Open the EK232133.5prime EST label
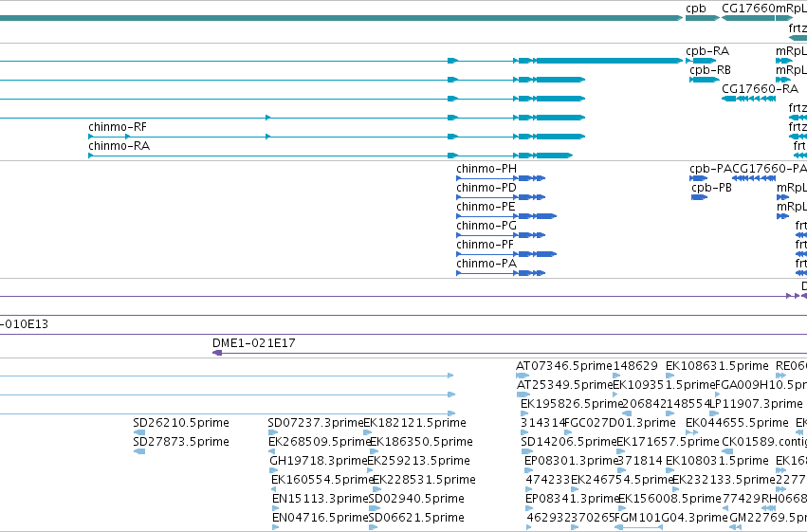Image resolution: width=807 pixels, height=532 pixels. tap(724, 480)
